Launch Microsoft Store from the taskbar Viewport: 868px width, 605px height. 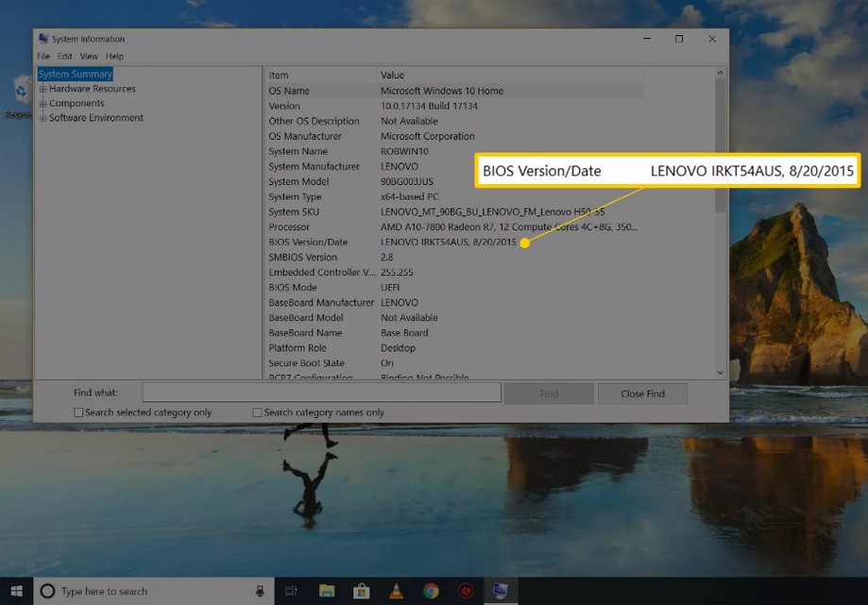362,591
